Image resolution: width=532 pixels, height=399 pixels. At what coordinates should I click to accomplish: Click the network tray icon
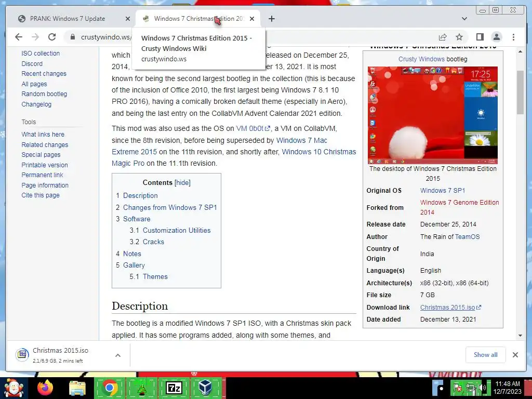coord(470,388)
